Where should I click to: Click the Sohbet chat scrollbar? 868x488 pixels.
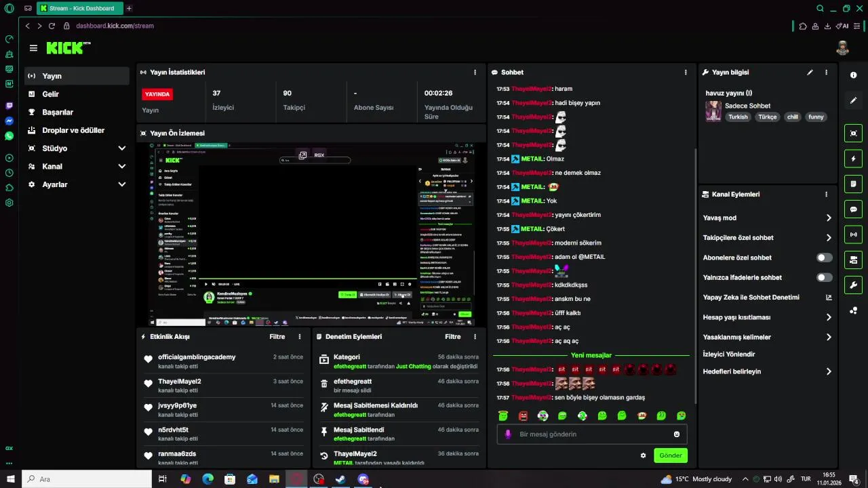696,274
